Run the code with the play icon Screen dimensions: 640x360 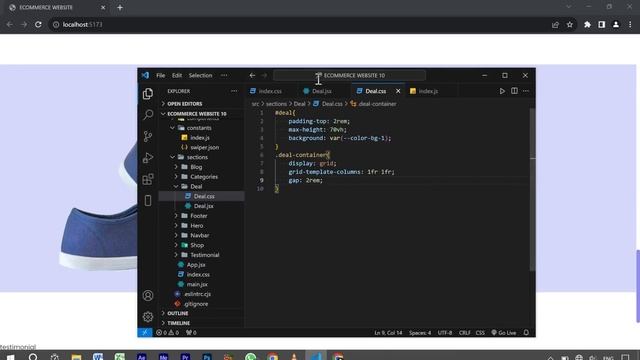point(502,91)
